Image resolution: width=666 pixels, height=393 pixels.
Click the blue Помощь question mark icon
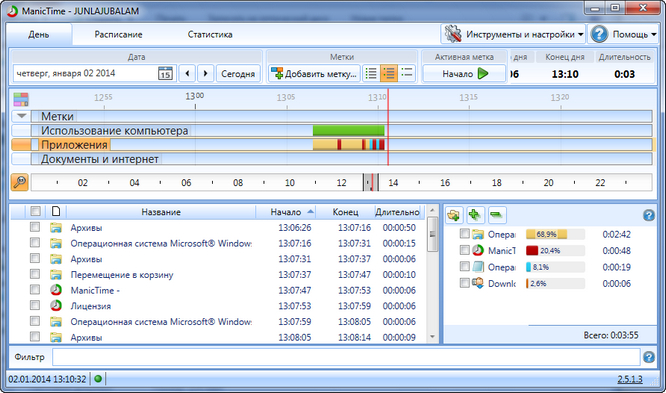(599, 34)
